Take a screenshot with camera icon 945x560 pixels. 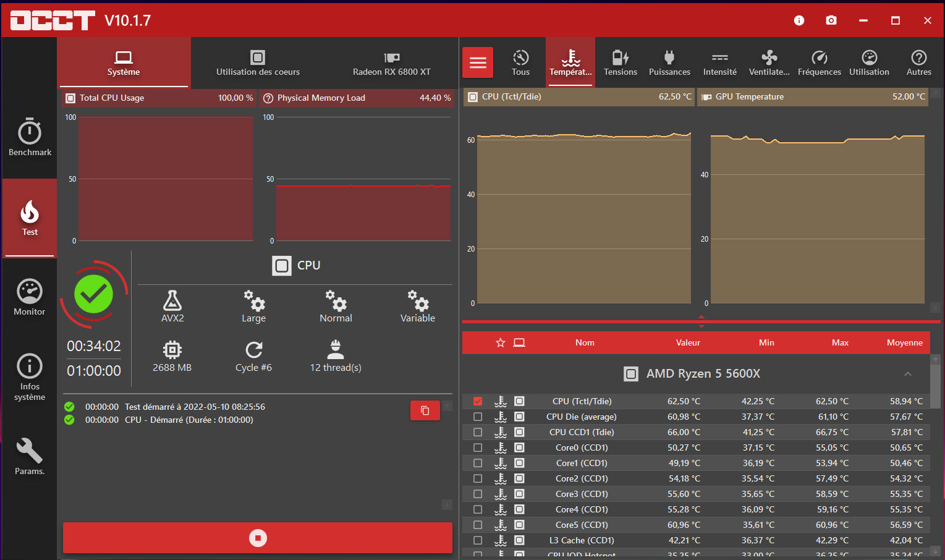831,20
